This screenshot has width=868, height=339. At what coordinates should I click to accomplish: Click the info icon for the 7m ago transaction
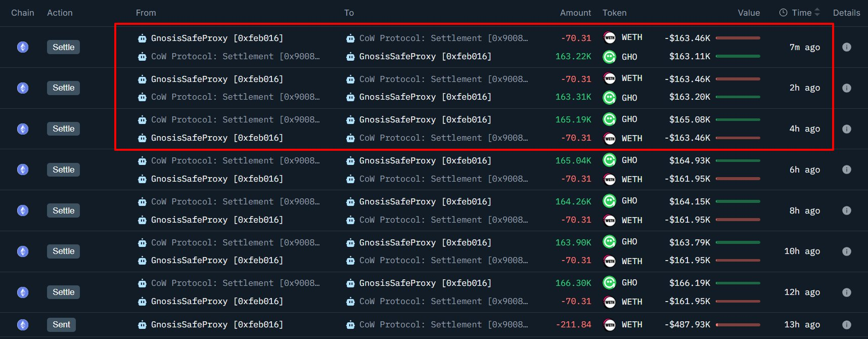pos(846,47)
